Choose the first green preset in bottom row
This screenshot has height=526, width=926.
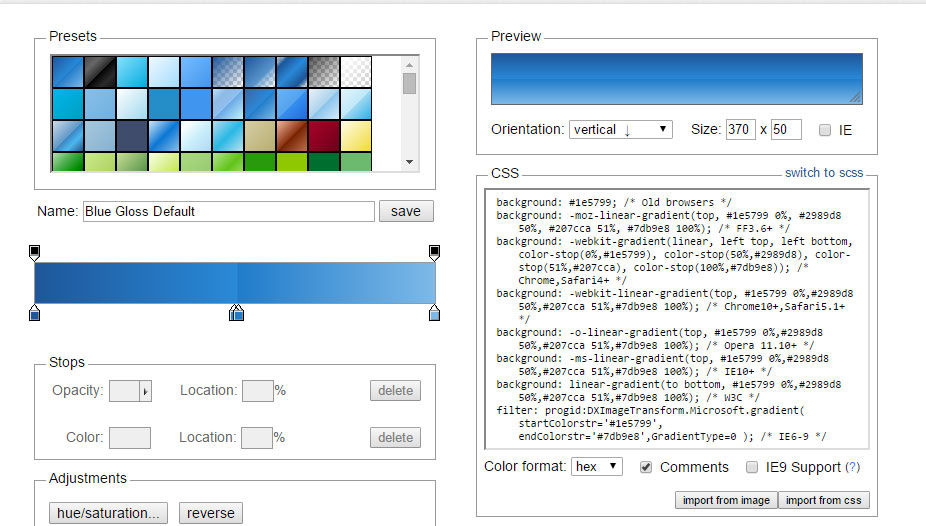[x=68, y=162]
